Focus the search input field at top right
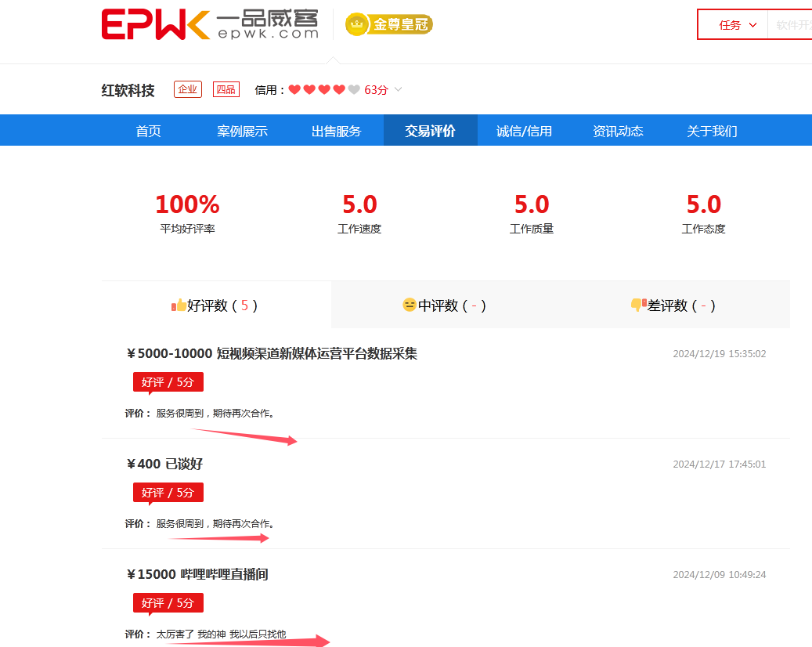This screenshot has height=647, width=812. 790,25
